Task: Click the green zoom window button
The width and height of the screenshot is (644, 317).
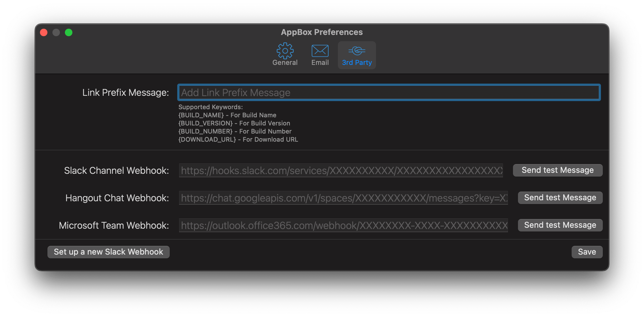Action: point(69,32)
